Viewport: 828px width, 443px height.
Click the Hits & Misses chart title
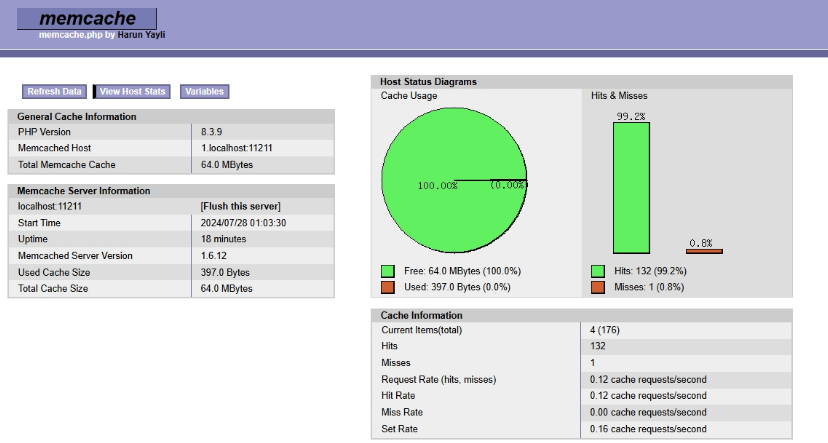[x=619, y=96]
